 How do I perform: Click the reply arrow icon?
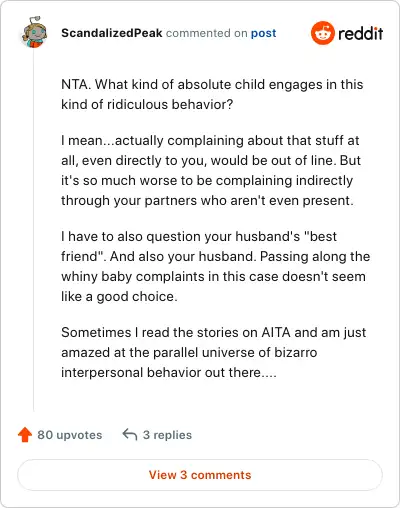click(x=130, y=435)
